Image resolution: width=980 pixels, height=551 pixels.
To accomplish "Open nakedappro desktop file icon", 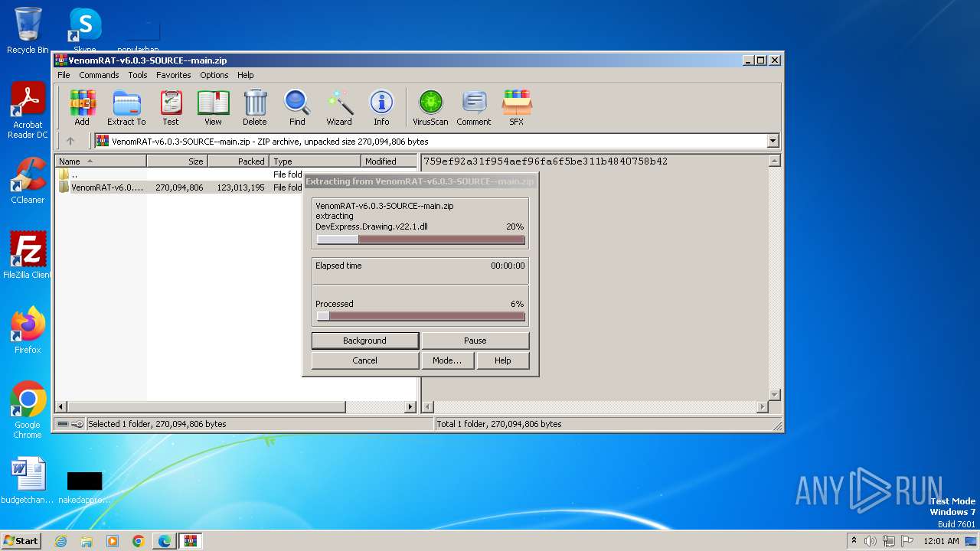I will tap(85, 487).
